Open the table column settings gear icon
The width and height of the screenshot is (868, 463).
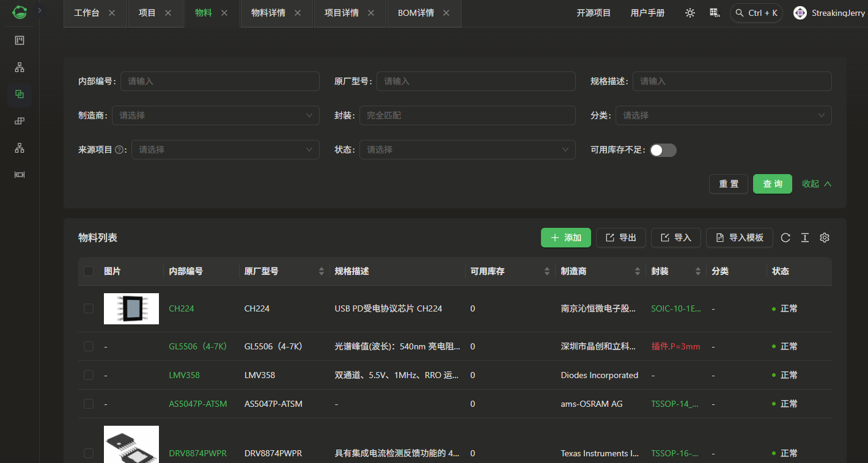point(825,238)
